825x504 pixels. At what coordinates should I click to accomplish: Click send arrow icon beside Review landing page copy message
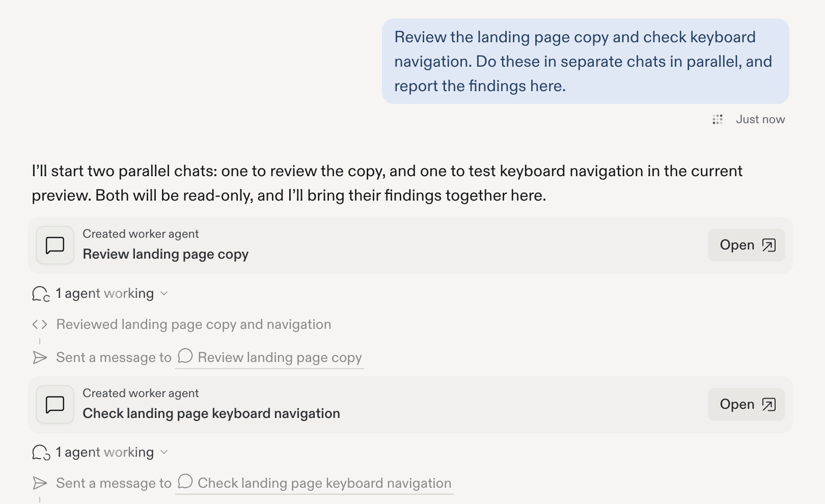(x=40, y=358)
